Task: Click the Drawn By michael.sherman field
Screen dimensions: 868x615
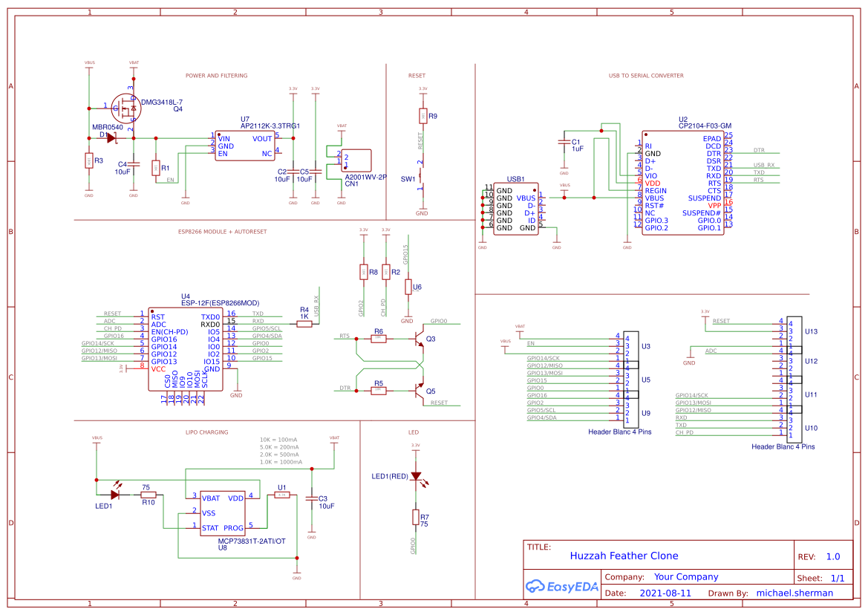Action: coord(797,593)
